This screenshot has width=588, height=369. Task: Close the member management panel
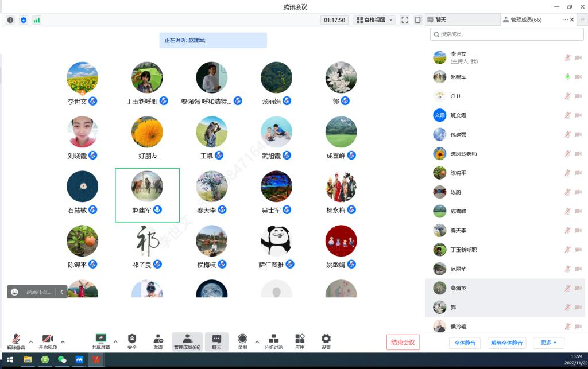[572, 20]
